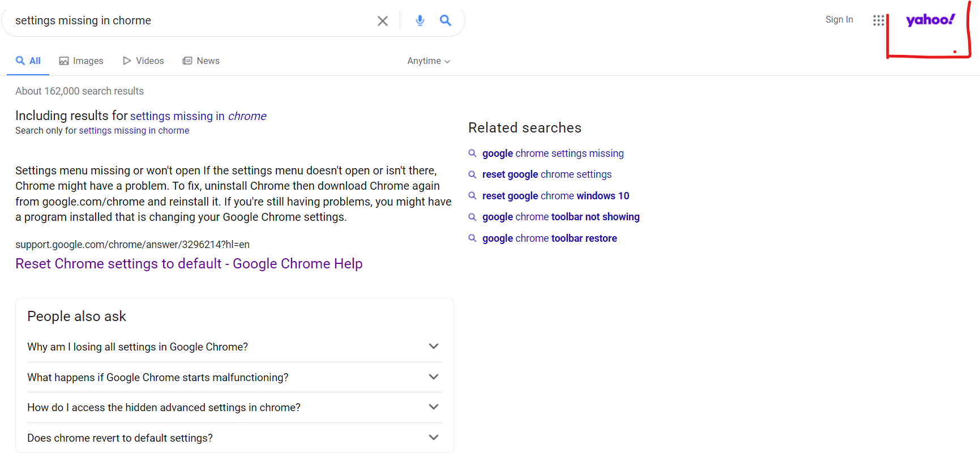Expand 'Why am I losing all settings' question
The height and width of the screenshot is (453, 980).
[x=434, y=347]
